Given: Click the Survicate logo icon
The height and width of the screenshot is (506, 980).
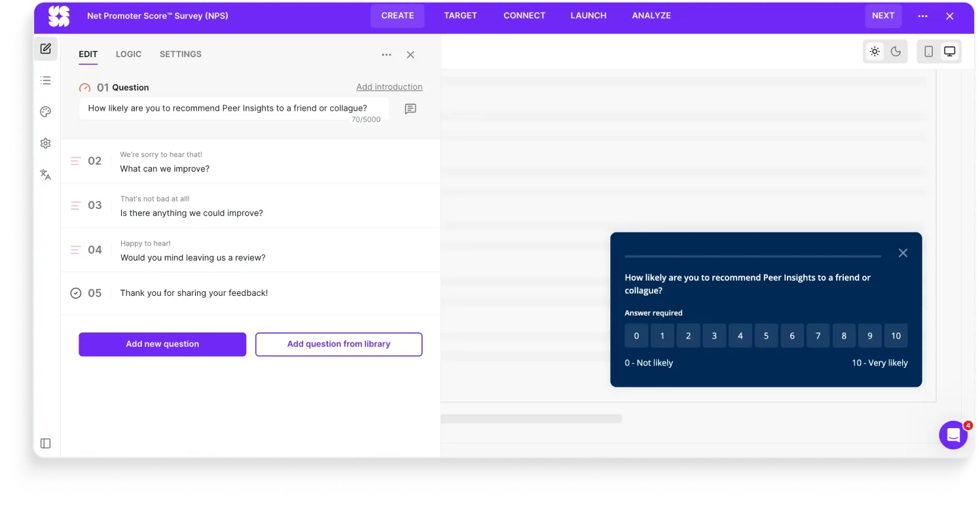Looking at the screenshot, I should pyautogui.click(x=59, y=16).
